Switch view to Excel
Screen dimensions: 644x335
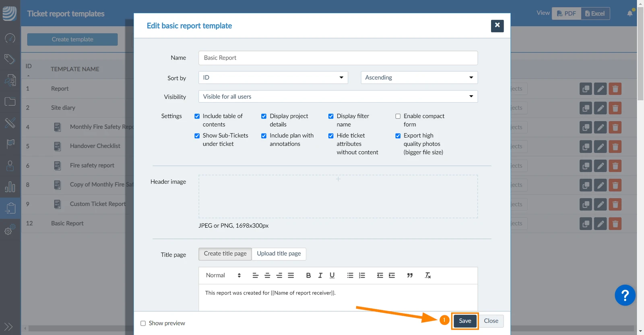click(595, 14)
